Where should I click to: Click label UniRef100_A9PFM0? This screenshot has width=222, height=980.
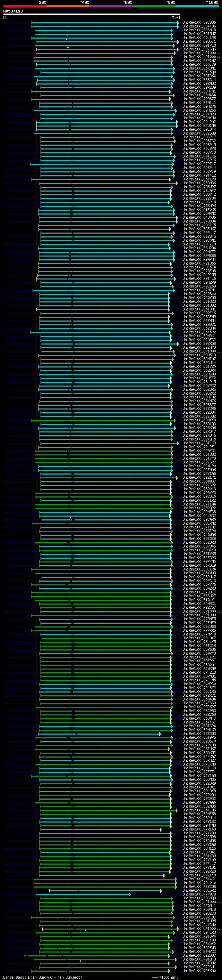[x=199, y=561]
